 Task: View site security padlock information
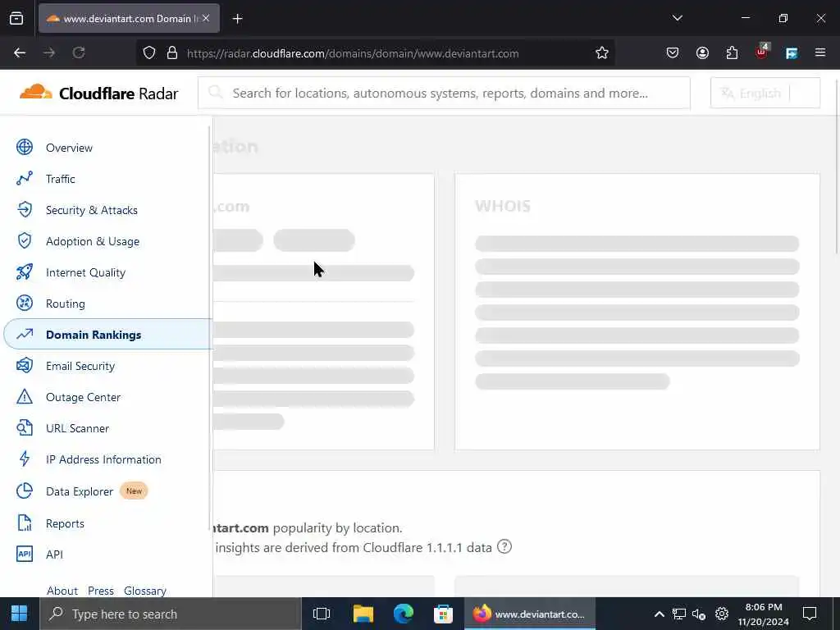pyautogui.click(x=172, y=53)
